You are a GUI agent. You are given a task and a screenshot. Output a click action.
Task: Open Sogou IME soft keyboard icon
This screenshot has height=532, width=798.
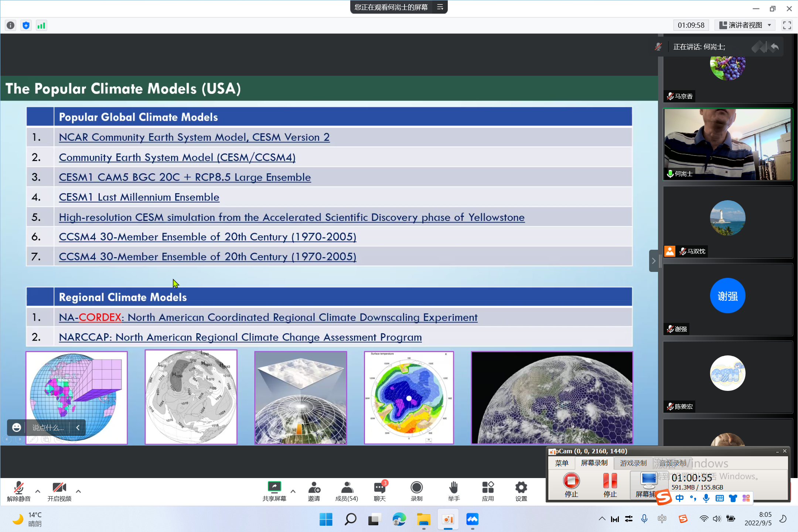coord(720,498)
